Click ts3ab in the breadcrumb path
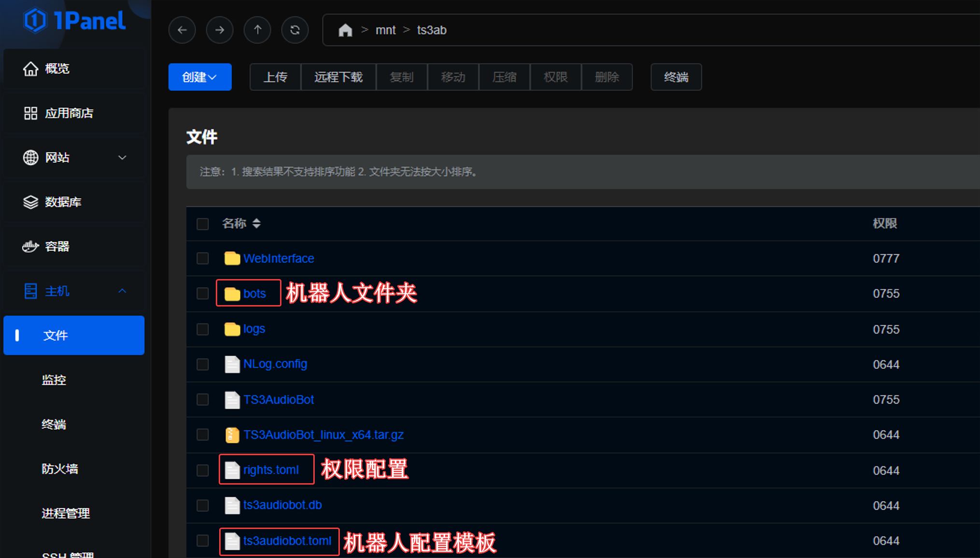Image resolution: width=980 pixels, height=558 pixels. tap(432, 30)
